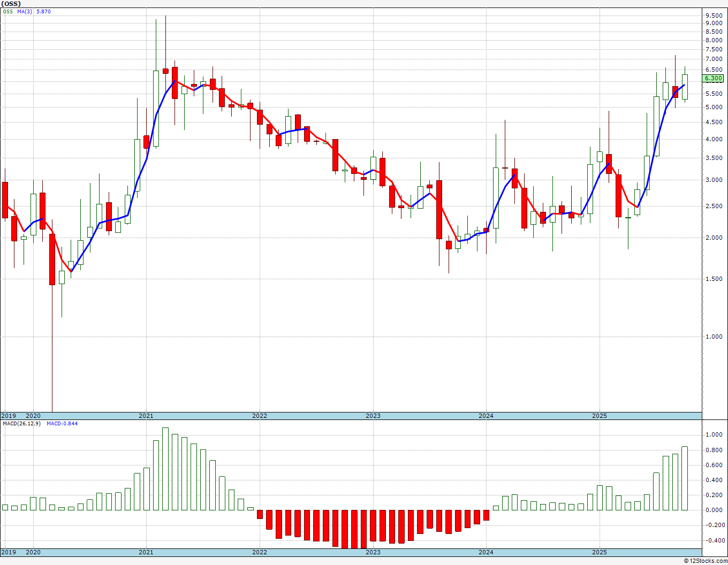
Task: Click the 7.500 price axis label
Action: tap(714, 49)
